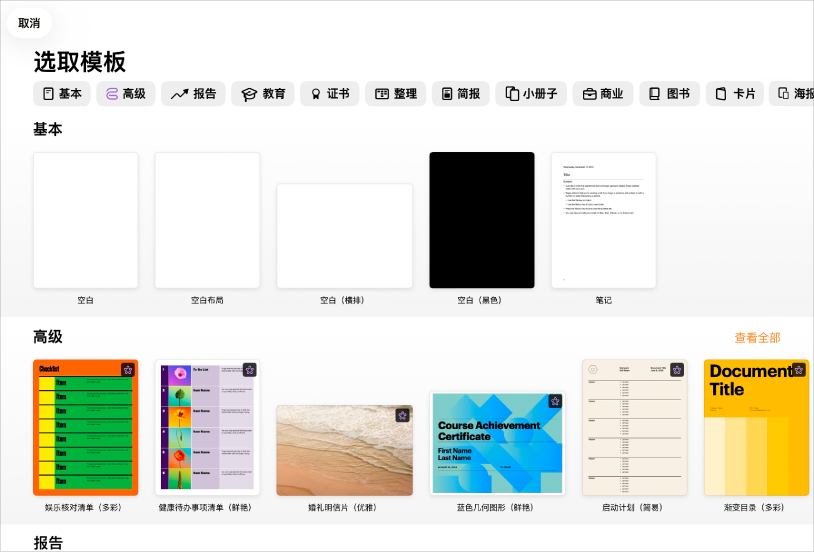Choose the 空白布局 template thumbnail

pos(207,220)
